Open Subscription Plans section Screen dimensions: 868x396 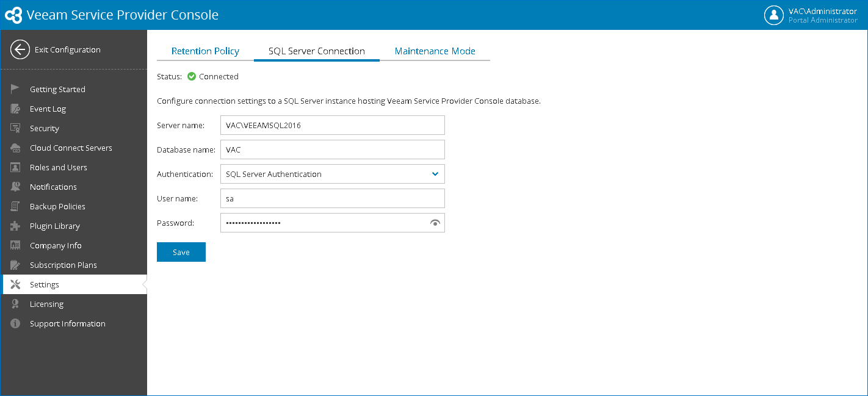click(73, 265)
